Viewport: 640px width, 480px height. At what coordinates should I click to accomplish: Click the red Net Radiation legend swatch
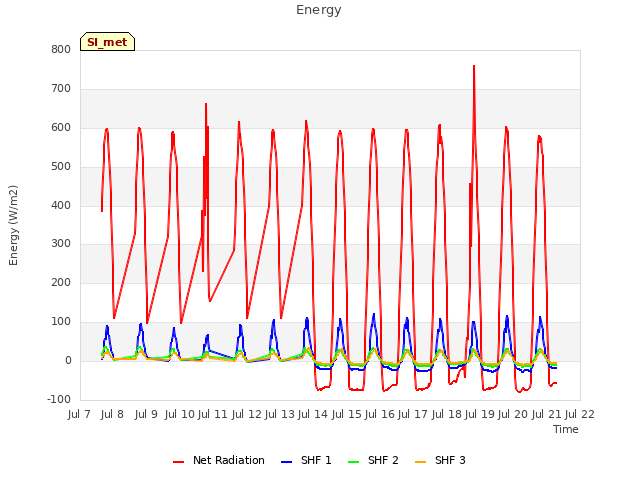tap(178, 462)
